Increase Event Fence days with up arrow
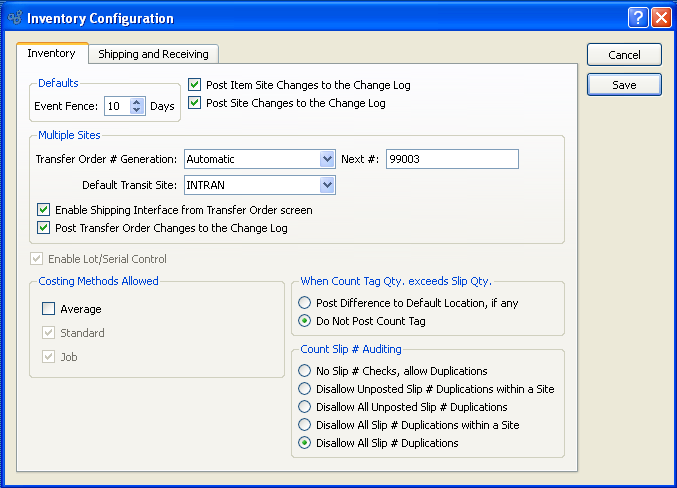The width and height of the screenshot is (677, 488). [x=138, y=101]
